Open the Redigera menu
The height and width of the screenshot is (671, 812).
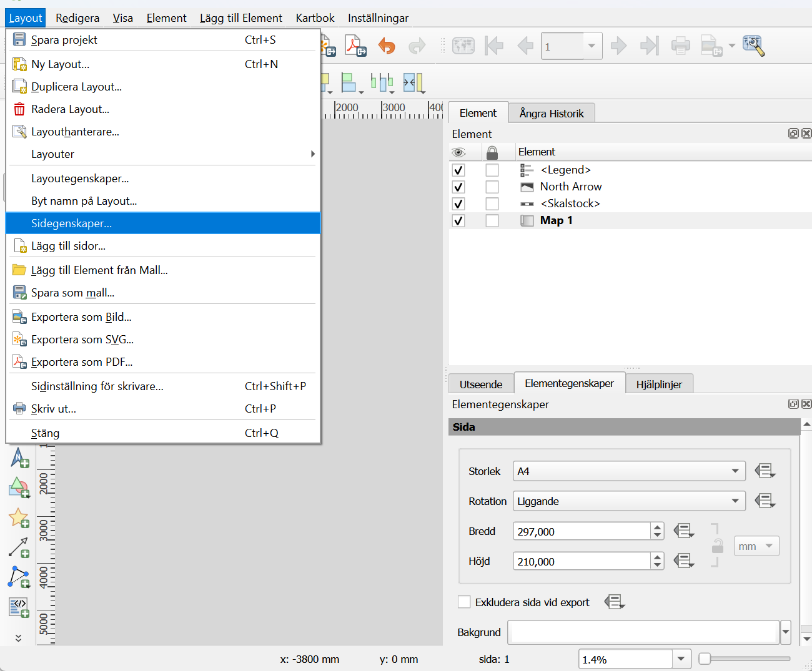point(77,18)
